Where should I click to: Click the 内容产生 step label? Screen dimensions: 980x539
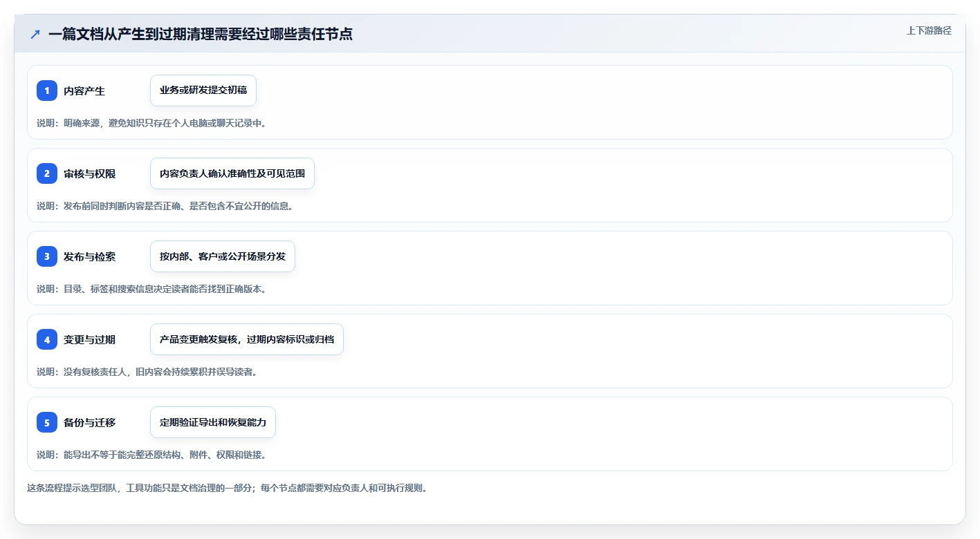coord(84,91)
